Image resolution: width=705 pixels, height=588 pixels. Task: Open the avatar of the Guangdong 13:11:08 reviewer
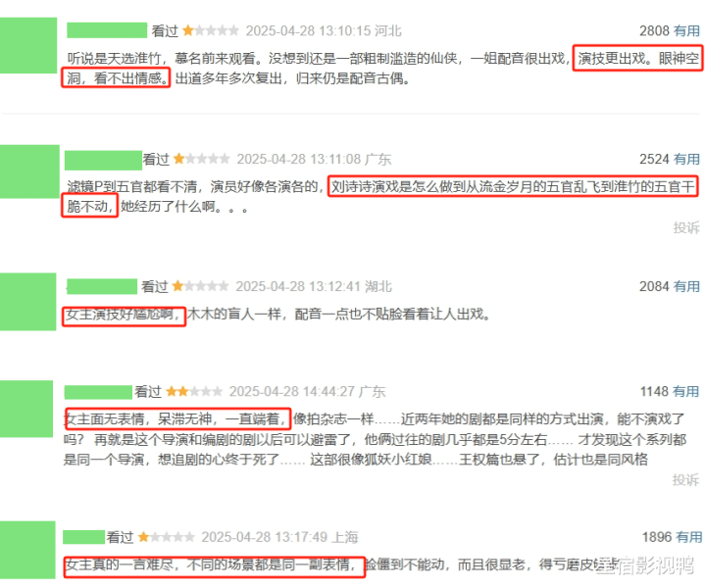[x=29, y=171]
